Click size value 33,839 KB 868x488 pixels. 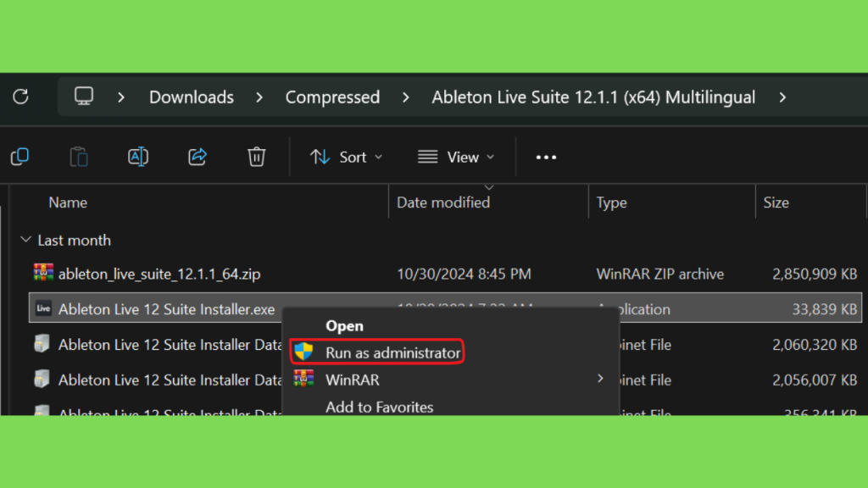(x=824, y=309)
